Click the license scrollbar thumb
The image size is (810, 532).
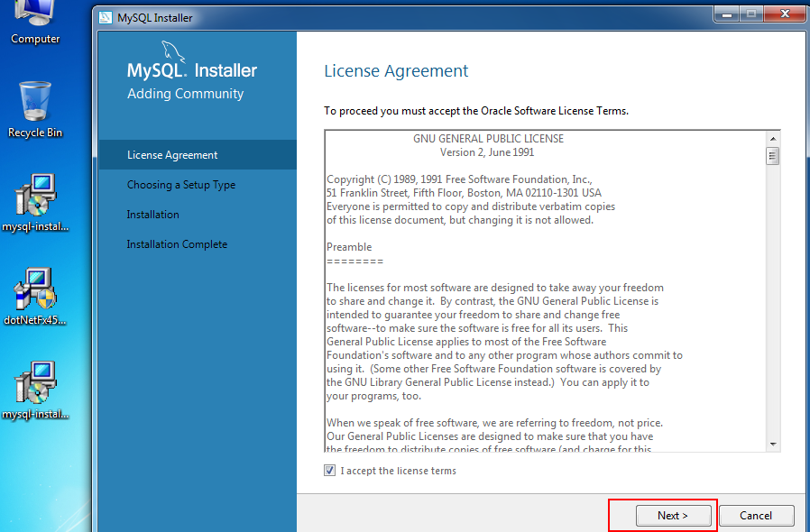coord(773,155)
